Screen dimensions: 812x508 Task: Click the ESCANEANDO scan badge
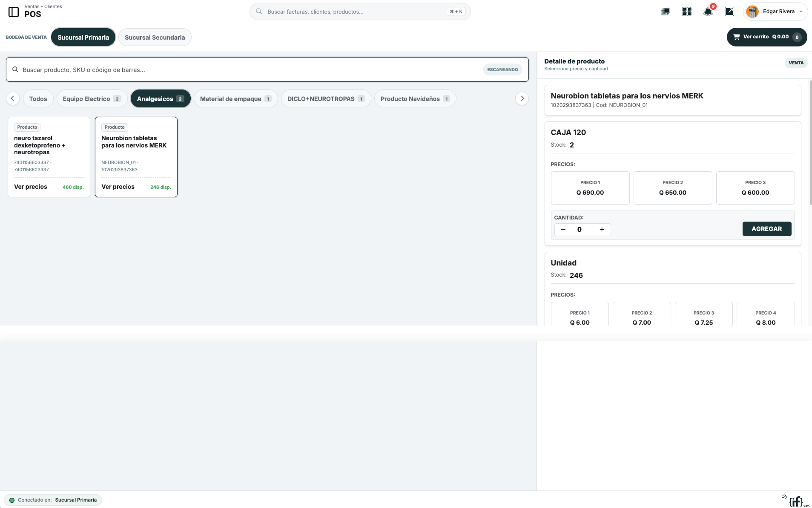[x=502, y=69]
